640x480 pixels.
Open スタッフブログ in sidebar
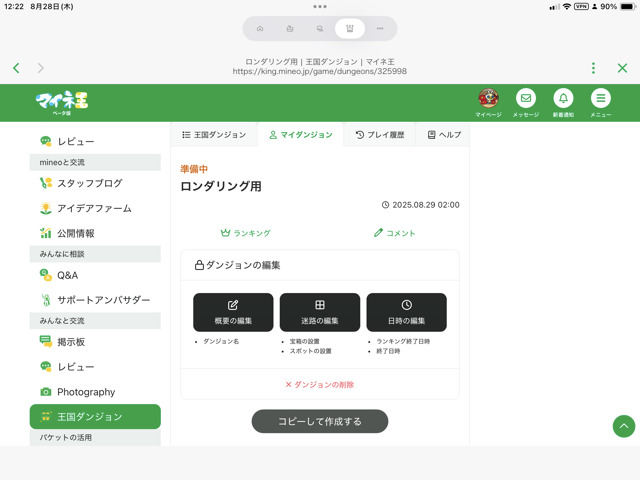click(89, 183)
